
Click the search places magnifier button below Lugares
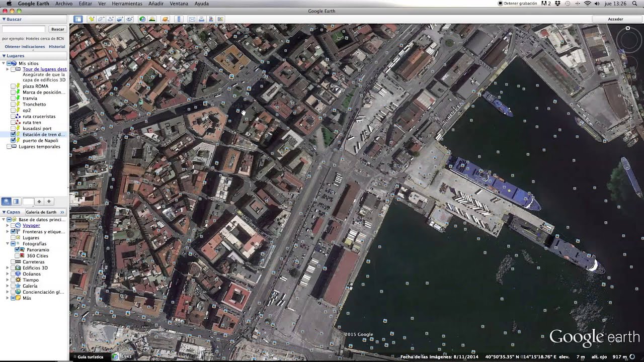(7, 201)
